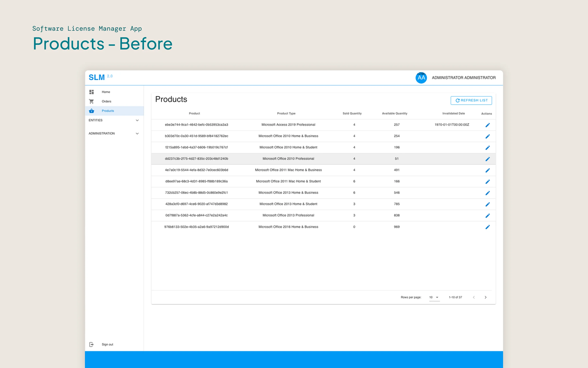Click the 2.0 version label
The image size is (588, 368).
coord(110,76)
